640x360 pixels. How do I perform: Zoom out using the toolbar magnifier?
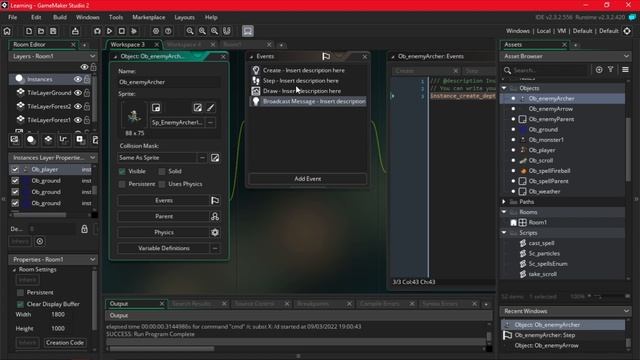tap(190, 31)
